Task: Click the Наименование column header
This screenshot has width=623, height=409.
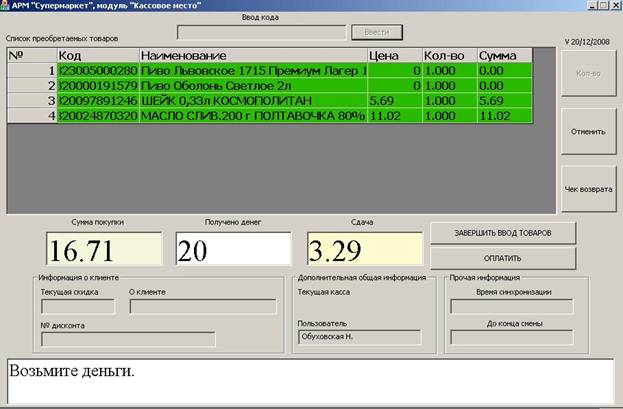Action: [x=253, y=56]
